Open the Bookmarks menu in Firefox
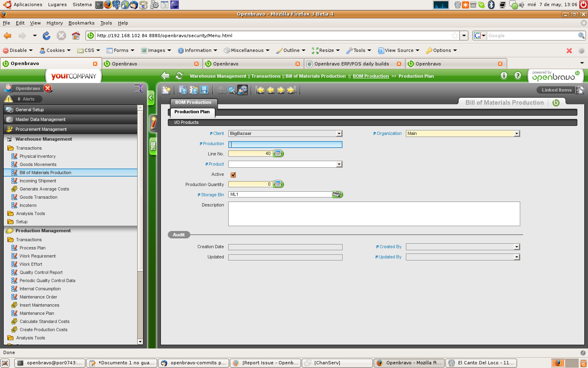588x368 pixels. [81, 23]
